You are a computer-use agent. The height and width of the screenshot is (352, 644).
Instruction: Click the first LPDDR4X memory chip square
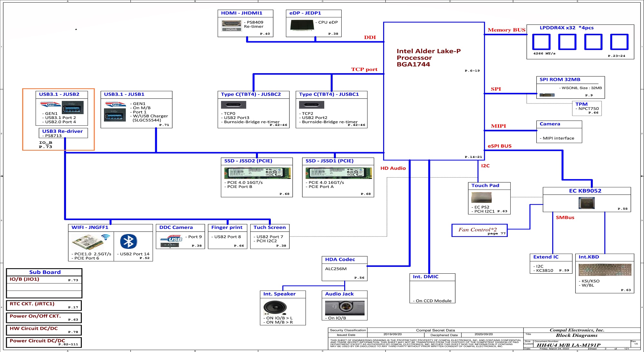541,42
